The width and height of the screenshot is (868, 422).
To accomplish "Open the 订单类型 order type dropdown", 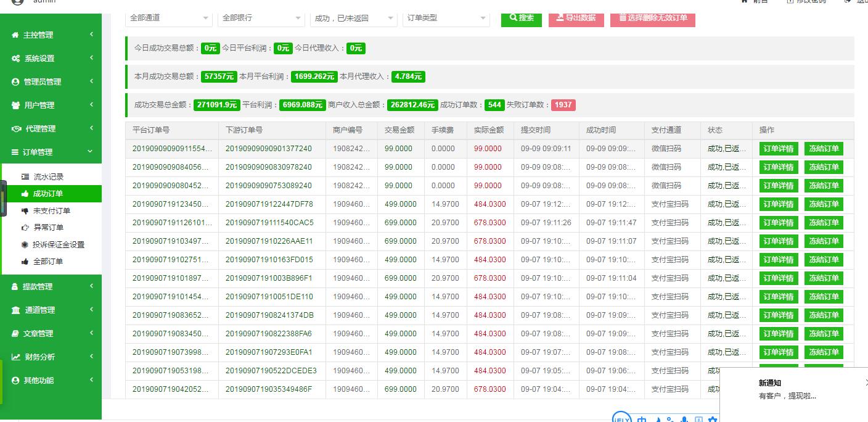I will click(x=446, y=18).
